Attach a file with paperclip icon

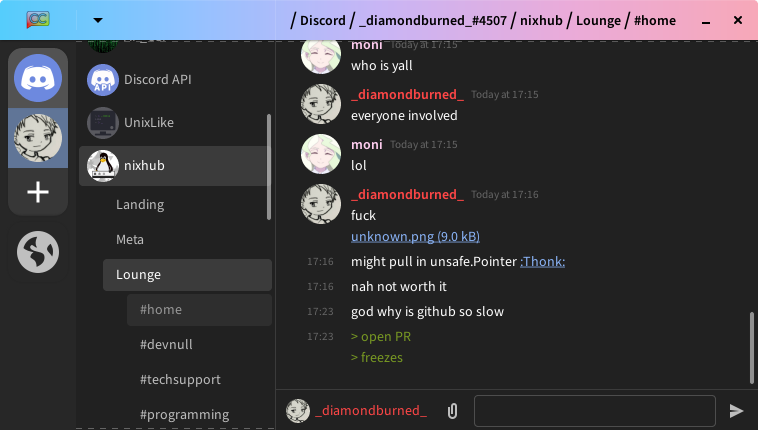point(452,411)
